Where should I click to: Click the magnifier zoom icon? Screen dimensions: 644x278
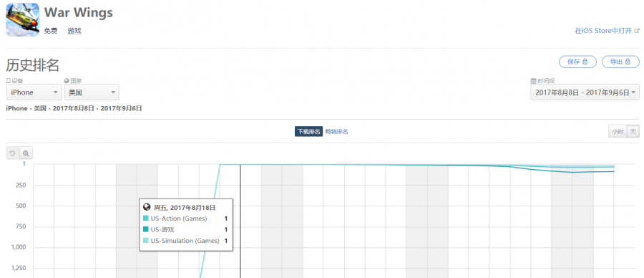pyautogui.click(x=26, y=153)
